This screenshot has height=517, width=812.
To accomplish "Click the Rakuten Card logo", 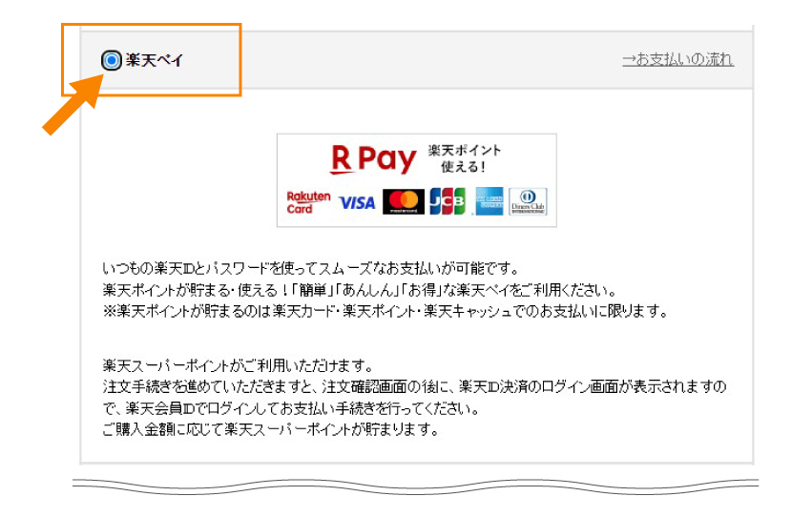I will click(x=308, y=202).
